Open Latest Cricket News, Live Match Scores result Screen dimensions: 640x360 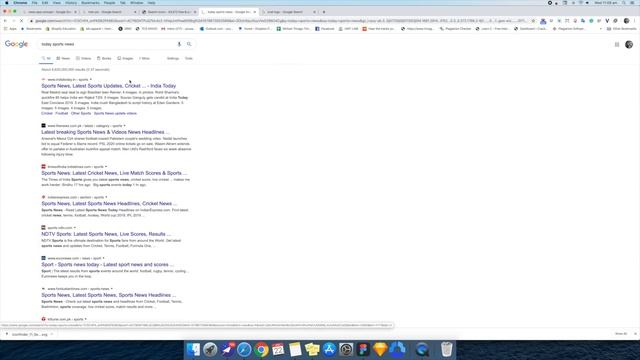(x=114, y=173)
